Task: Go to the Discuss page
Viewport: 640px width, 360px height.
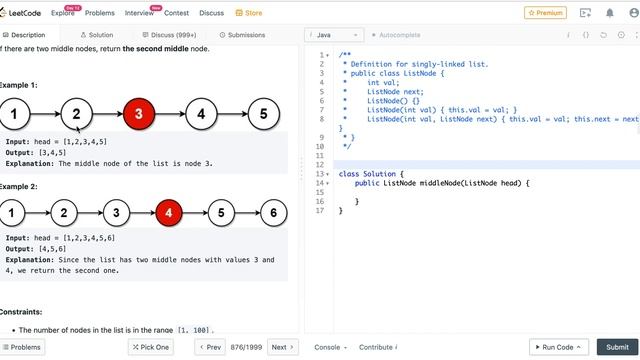Action: pos(211,13)
